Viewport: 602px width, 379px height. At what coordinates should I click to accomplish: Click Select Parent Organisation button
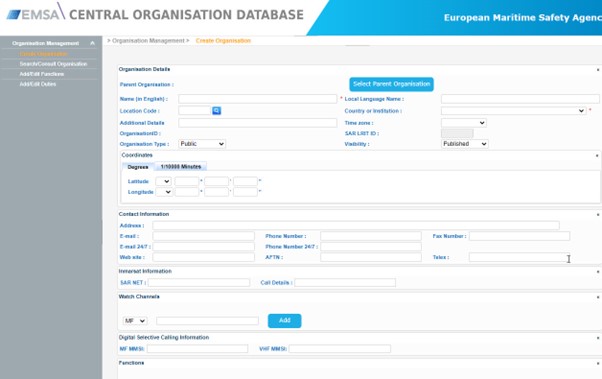[391, 84]
